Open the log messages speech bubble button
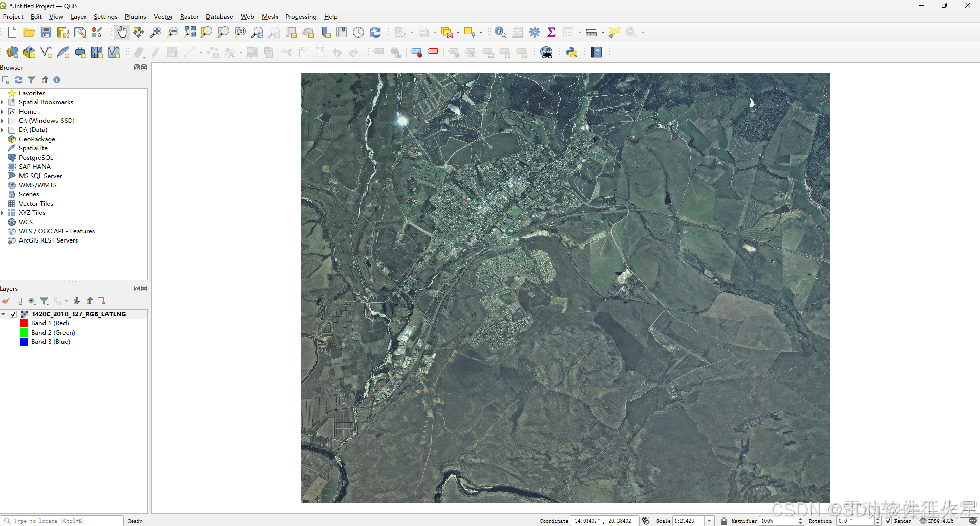 [x=973, y=521]
